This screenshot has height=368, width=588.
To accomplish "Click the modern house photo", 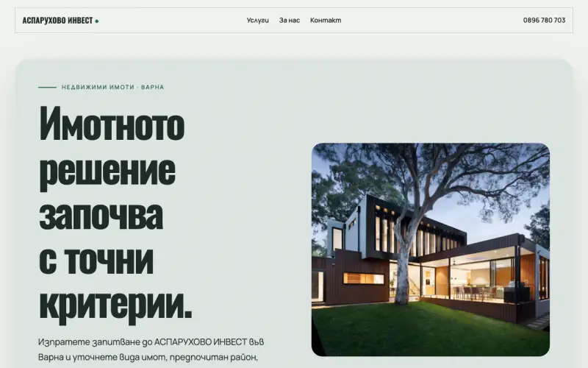I will (x=431, y=250).
